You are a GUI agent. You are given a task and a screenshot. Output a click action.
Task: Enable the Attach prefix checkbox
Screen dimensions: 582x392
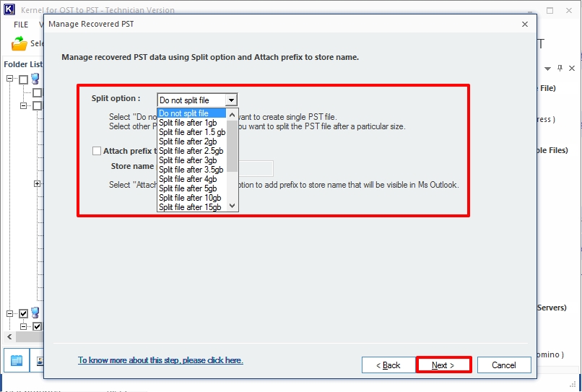coord(97,151)
